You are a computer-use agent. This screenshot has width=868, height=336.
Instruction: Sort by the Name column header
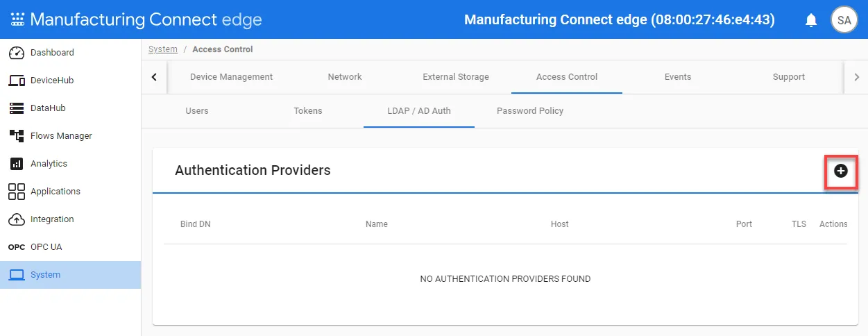coord(377,224)
